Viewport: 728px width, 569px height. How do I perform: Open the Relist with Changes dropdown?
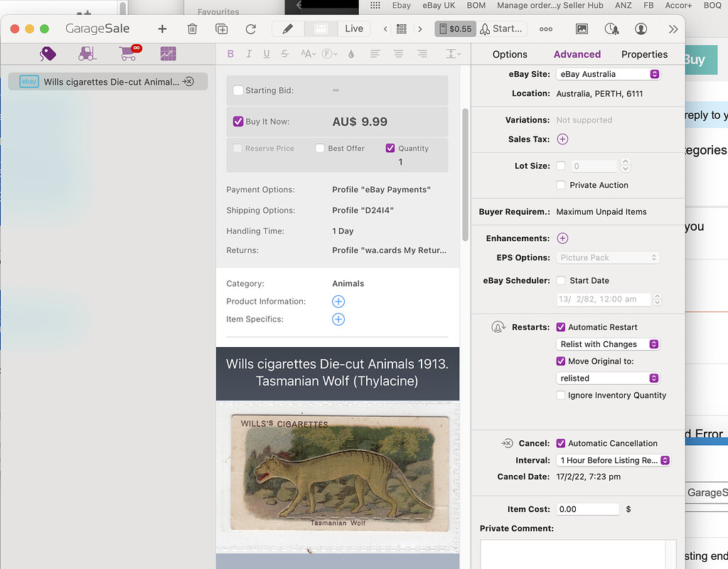click(608, 344)
